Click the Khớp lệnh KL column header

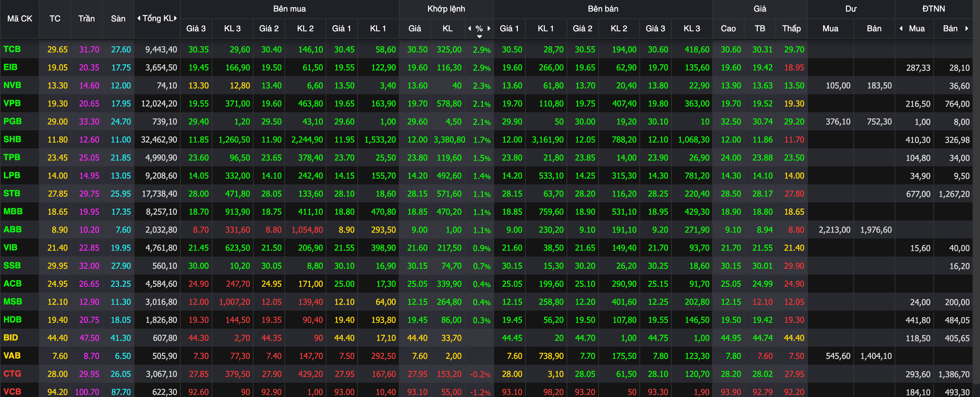[x=447, y=29]
